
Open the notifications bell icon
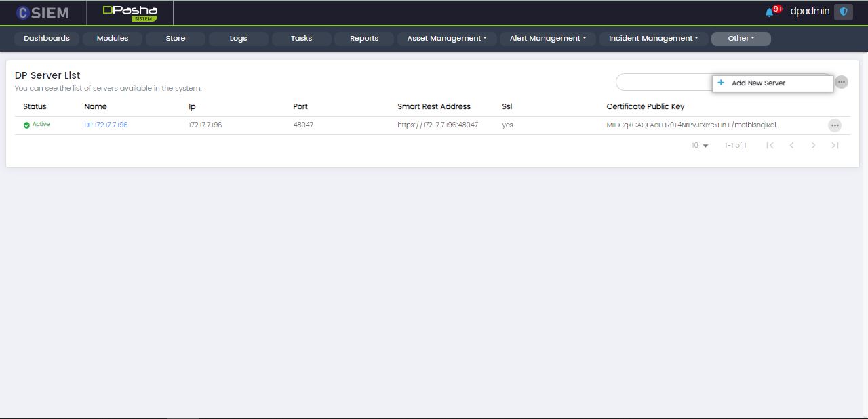pyautogui.click(x=769, y=12)
